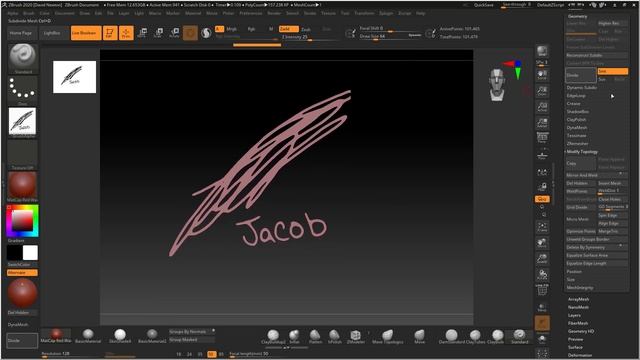Image resolution: width=640 pixels, height=360 pixels.
Task: Pick a color in the color picker square
Action: point(22,220)
